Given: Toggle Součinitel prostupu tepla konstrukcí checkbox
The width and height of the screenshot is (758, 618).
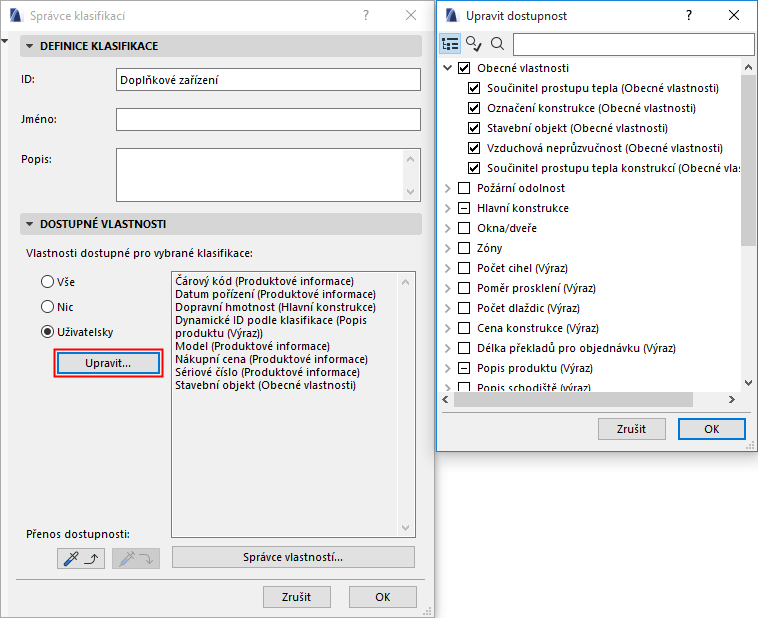Looking at the screenshot, I should coord(474,168).
